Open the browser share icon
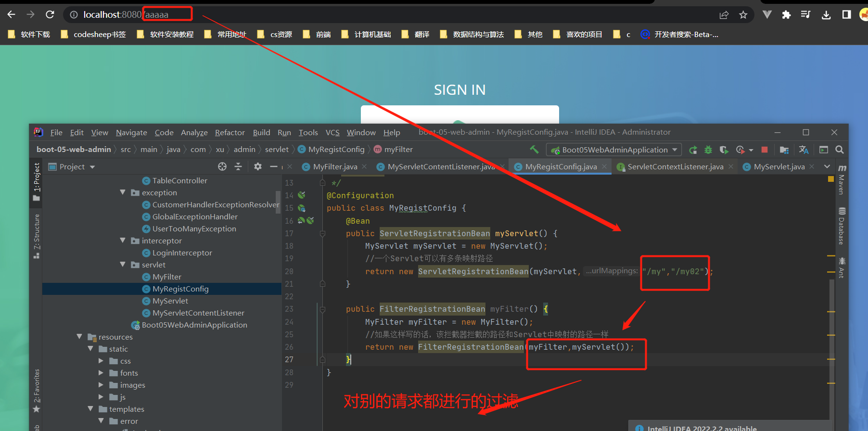Screen dimensions: 868x431 tap(724, 15)
